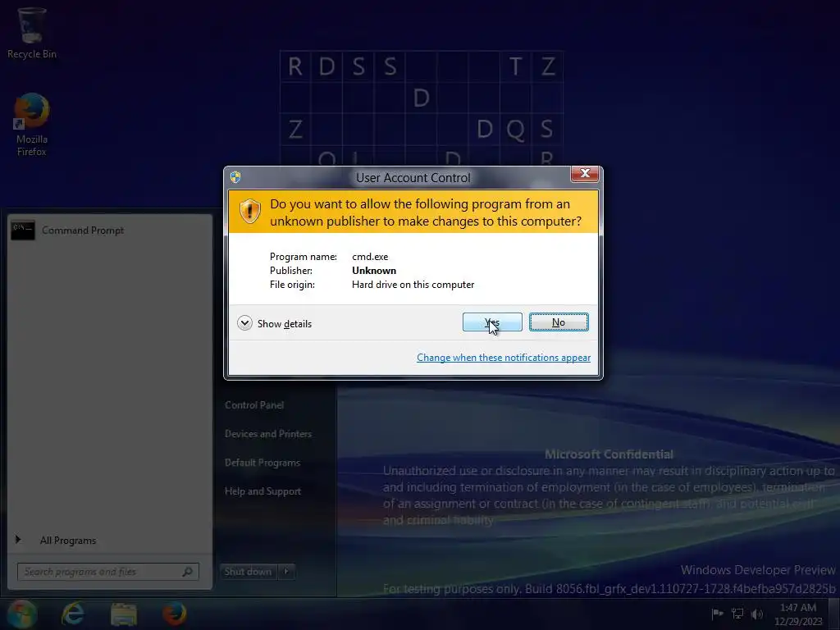Click the volume speaker tray icon
This screenshot has width=840, height=630.
[757, 614]
